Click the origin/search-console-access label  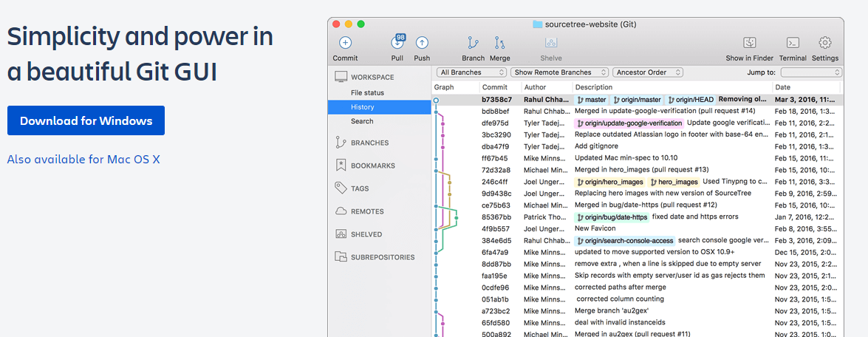coord(625,240)
